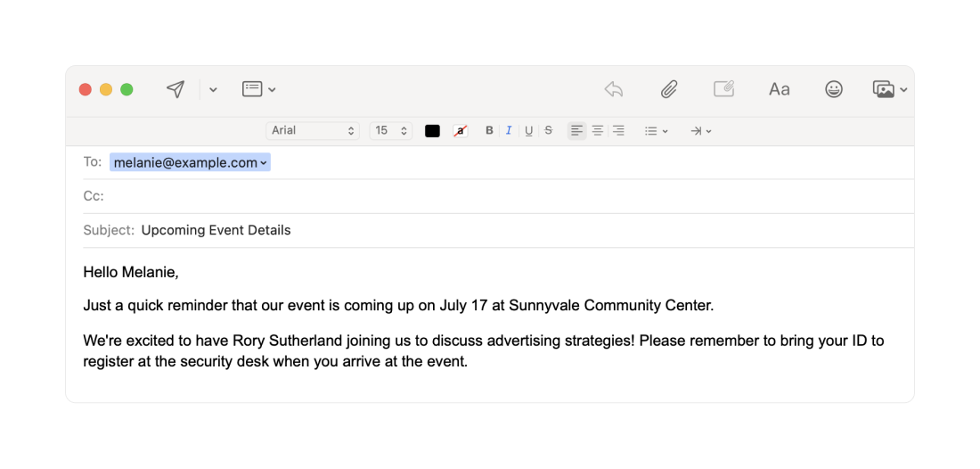Center align the text
The height and width of the screenshot is (469, 980).
pyautogui.click(x=598, y=131)
